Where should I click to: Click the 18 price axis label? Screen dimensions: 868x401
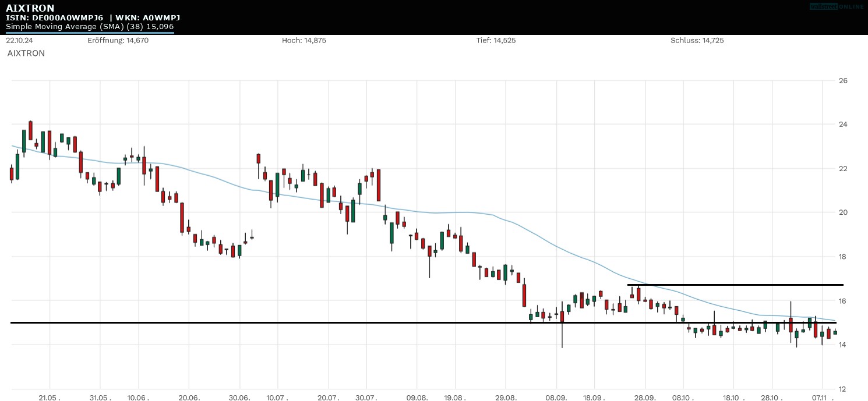842,257
